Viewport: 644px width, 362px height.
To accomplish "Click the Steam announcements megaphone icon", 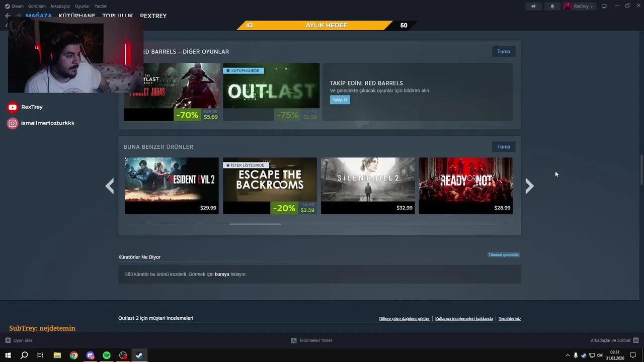I will click(534, 7).
